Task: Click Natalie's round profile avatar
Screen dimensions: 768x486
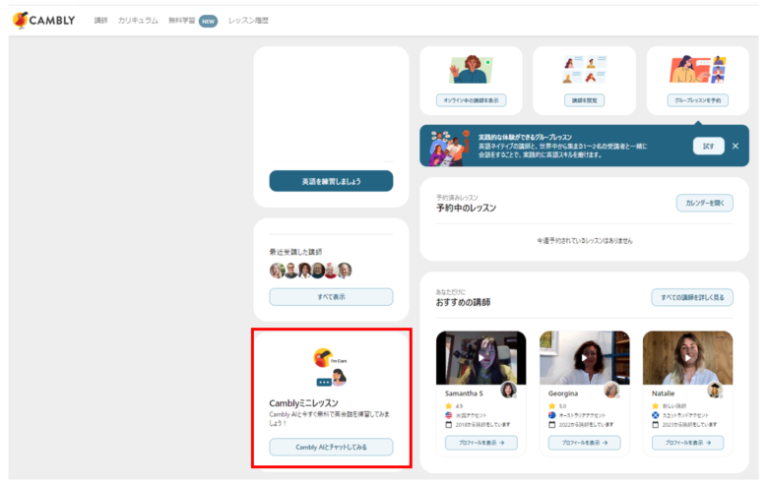Action: pos(715,390)
